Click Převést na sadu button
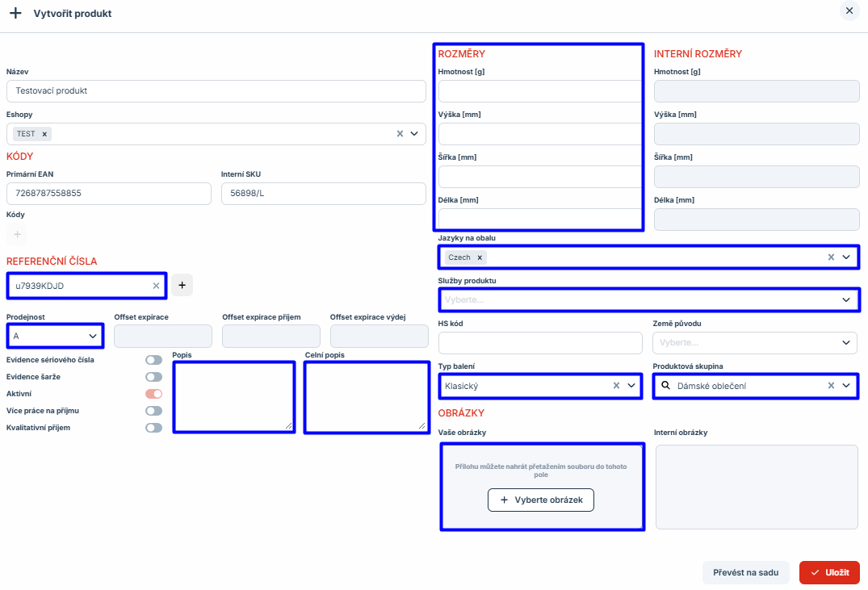This screenshot has height=590, width=868. [745, 572]
